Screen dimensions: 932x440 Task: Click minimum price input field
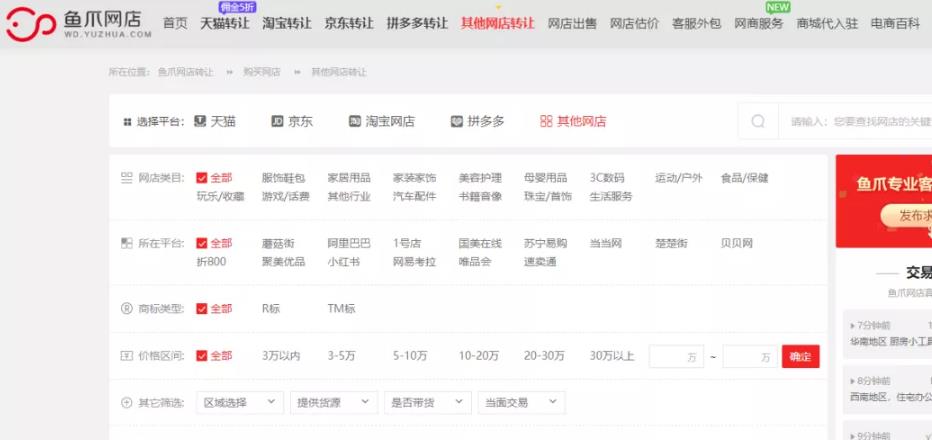click(x=676, y=357)
